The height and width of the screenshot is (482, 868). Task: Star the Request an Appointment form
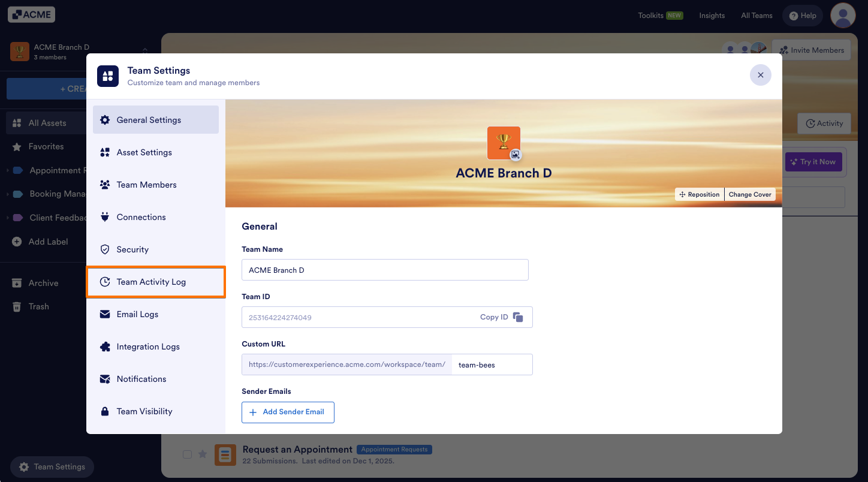pos(203,454)
